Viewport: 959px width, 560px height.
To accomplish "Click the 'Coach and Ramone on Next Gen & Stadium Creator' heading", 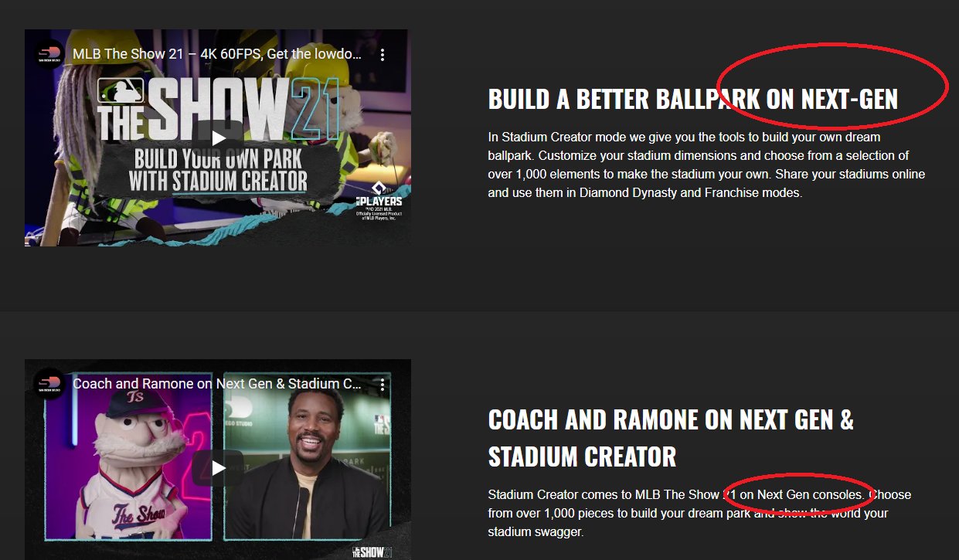I will (x=671, y=438).
